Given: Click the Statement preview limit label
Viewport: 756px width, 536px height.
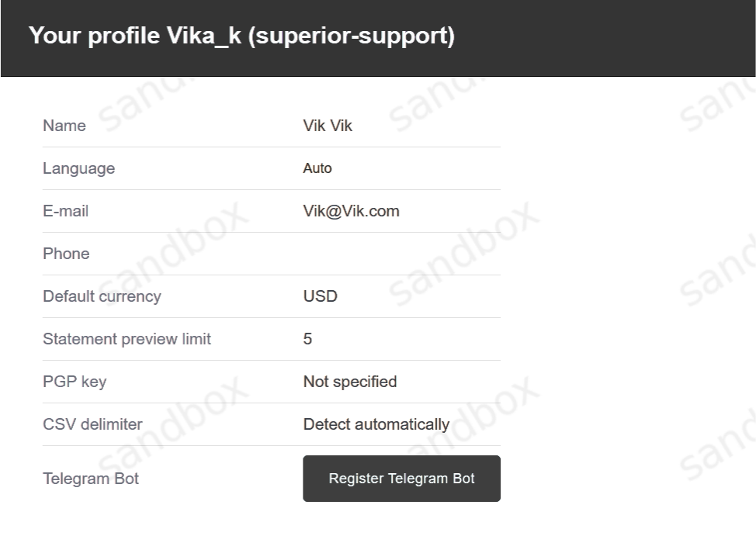Looking at the screenshot, I should [x=127, y=339].
